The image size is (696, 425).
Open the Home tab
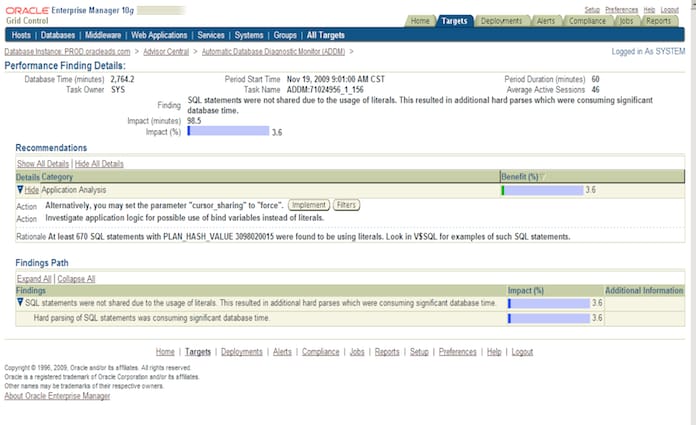pyautogui.click(x=420, y=21)
